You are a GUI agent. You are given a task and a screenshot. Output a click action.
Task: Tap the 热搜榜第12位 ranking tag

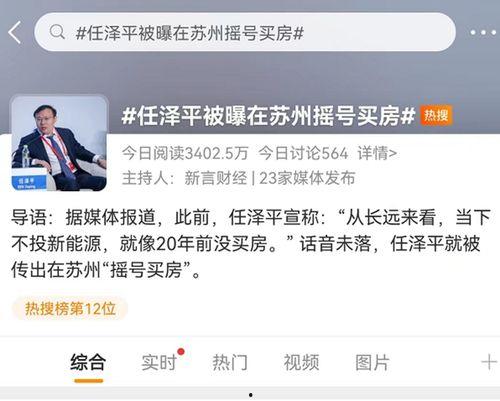pyautogui.click(x=70, y=309)
